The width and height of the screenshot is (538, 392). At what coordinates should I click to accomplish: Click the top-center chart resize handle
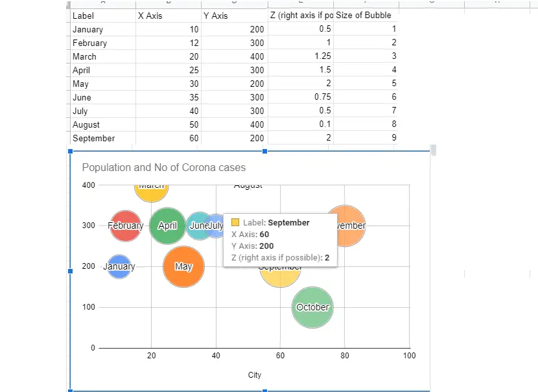click(x=264, y=151)
